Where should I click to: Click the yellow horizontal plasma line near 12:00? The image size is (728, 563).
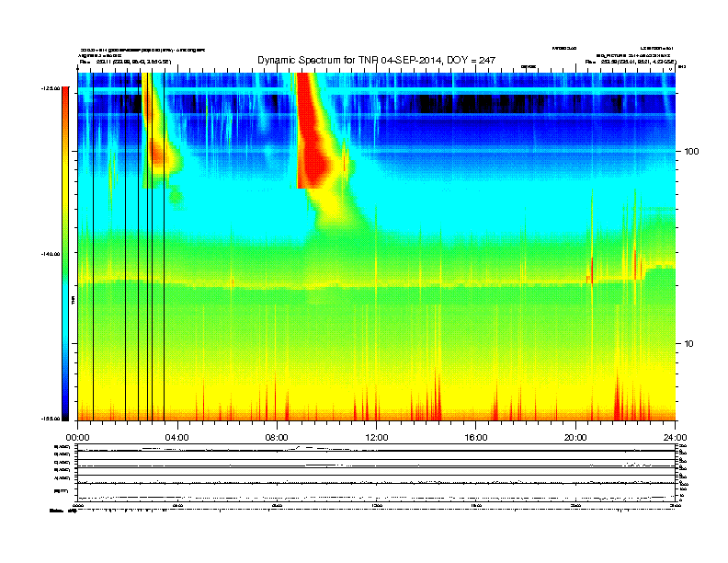(x=377, y=284)
